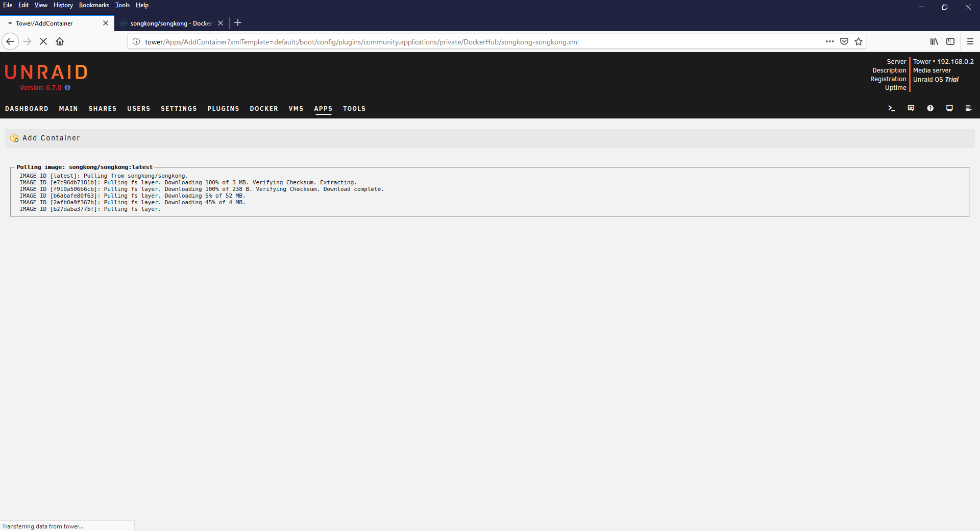Viewport: 980px width, 531px height.
Task: Open the Docker page
Action: pyautogui.click(x=264, y=109)
